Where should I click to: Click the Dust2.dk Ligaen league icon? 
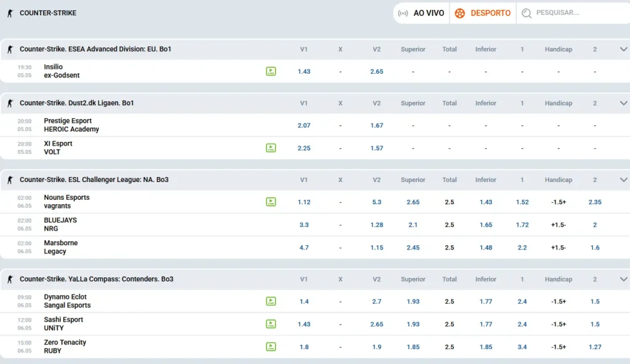tap(10, 103)
